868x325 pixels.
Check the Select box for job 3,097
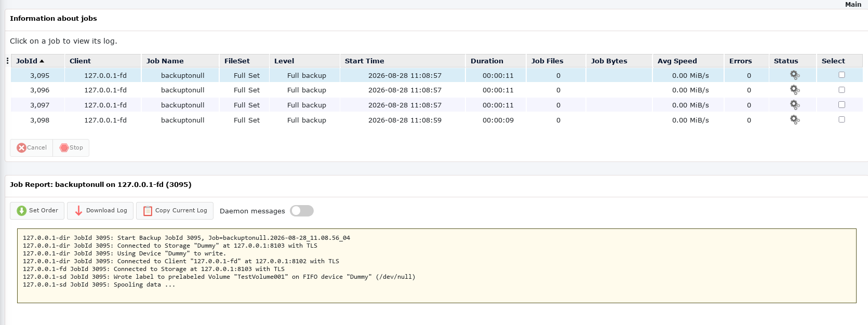(842, 104)
